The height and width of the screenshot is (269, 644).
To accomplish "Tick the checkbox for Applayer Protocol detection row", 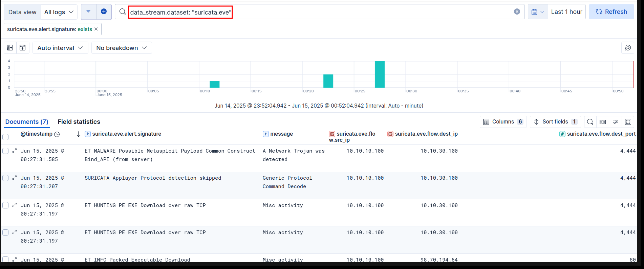I will click(5, 178).
